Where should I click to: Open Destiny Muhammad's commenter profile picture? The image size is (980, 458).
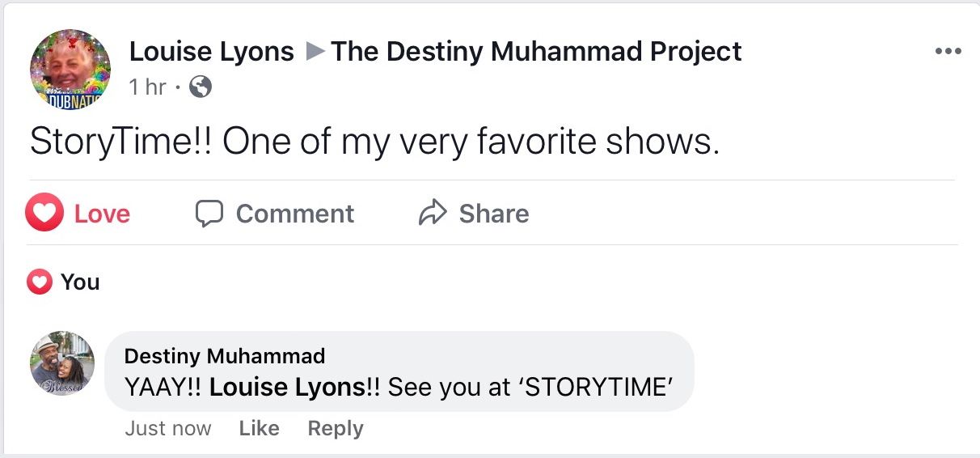pos(62,363)
